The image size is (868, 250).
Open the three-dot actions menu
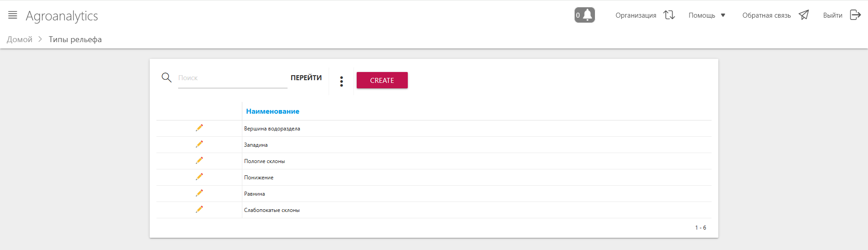tap(341, 81)
